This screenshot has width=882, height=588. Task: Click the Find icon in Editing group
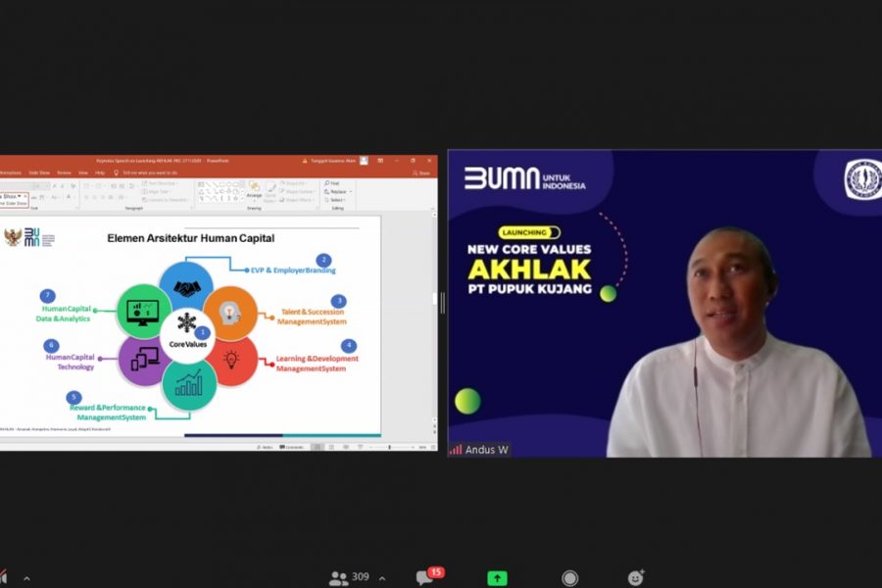333,183
